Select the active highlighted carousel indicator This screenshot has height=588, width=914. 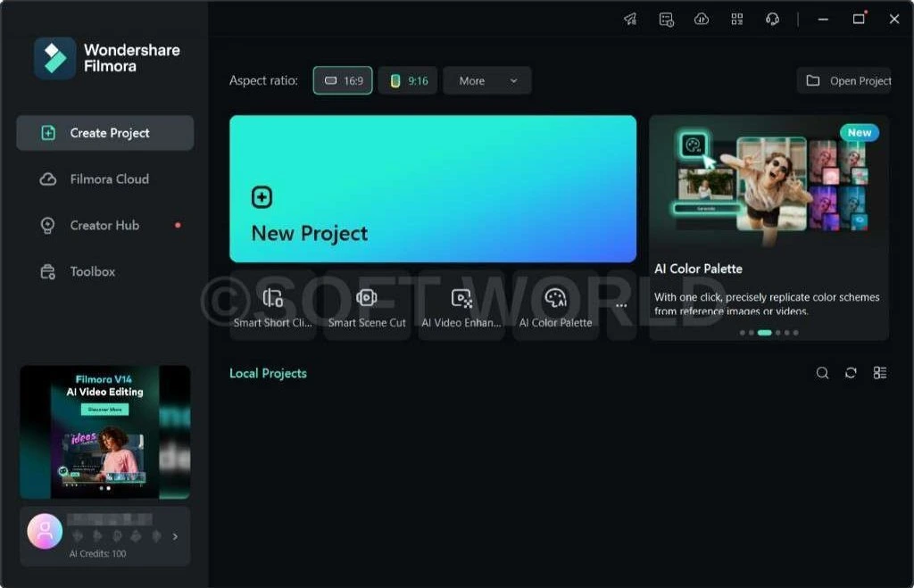(x=764, y=333)
